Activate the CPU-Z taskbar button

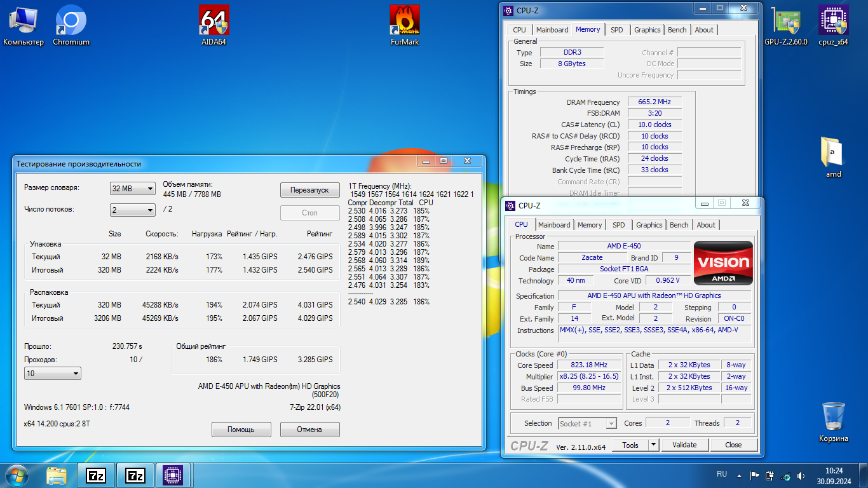(x=173, y=475)
